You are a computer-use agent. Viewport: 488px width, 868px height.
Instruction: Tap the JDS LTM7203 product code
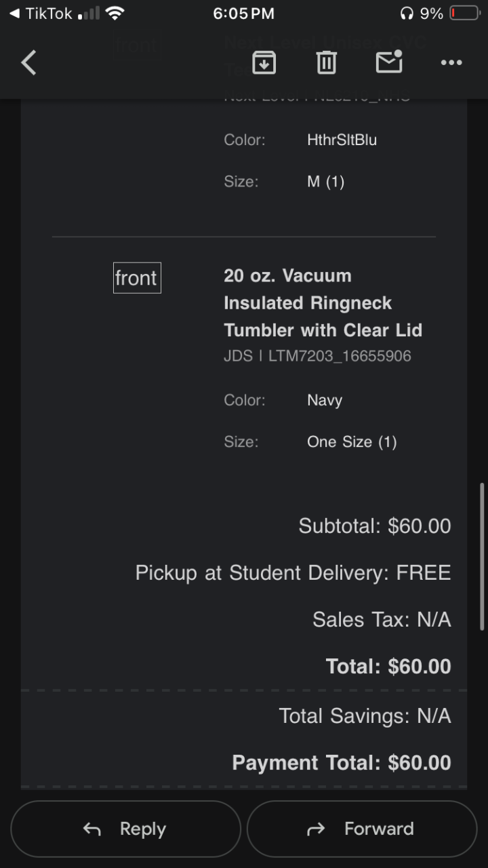pos(317,356)
